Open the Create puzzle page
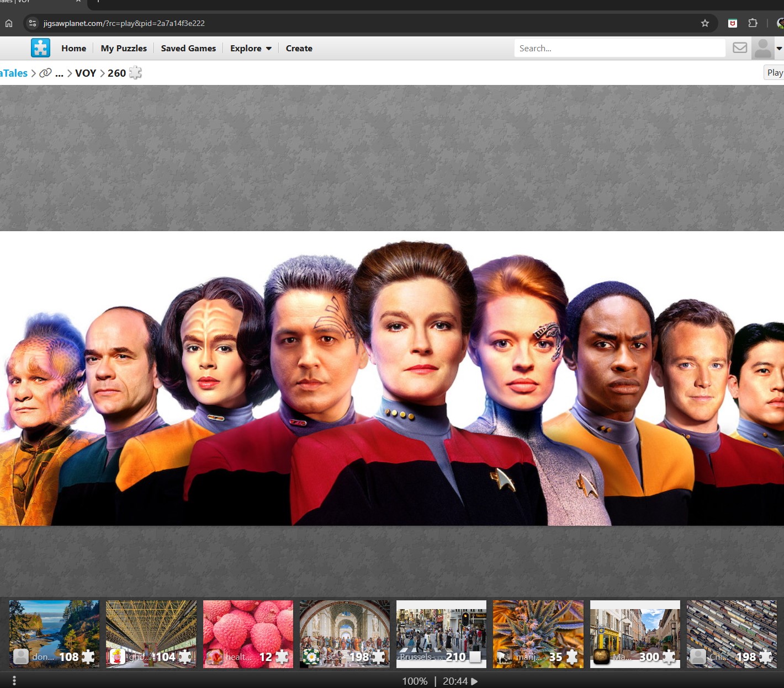The height and width of the screenshot is (688, 784). [299, 49]
